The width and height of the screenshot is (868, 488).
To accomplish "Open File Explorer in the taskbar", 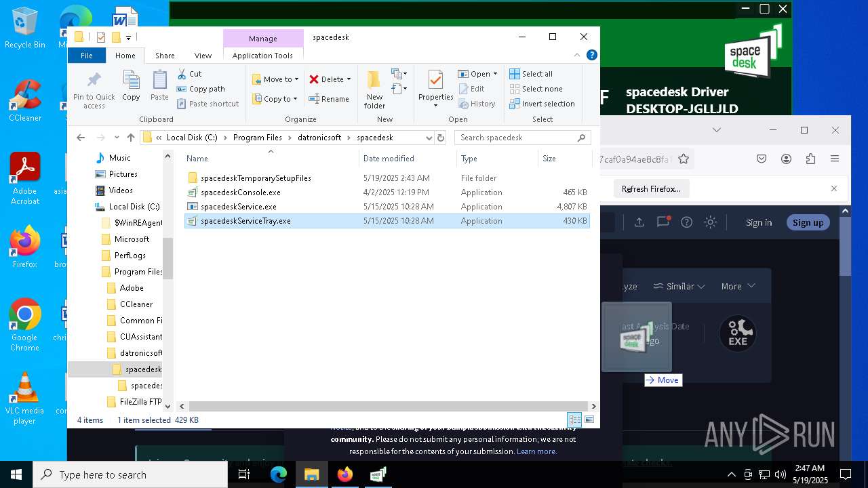I will pos(311,474).
